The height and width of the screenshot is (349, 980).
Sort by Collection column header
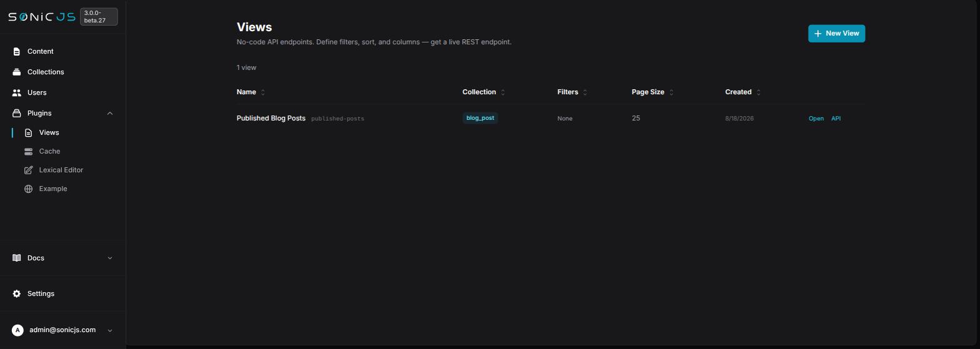(x=484, y=92)
